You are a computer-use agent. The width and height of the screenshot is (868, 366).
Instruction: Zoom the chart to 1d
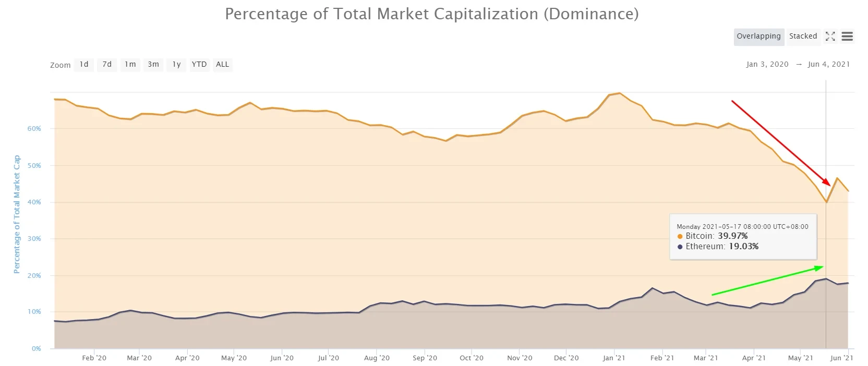click(83, 64)
